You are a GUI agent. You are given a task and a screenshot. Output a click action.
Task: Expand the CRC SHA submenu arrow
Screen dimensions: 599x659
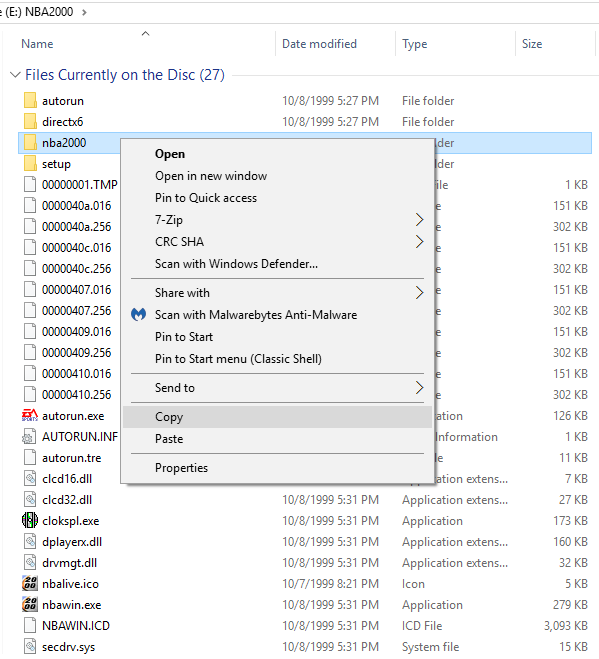click(419, 242)
